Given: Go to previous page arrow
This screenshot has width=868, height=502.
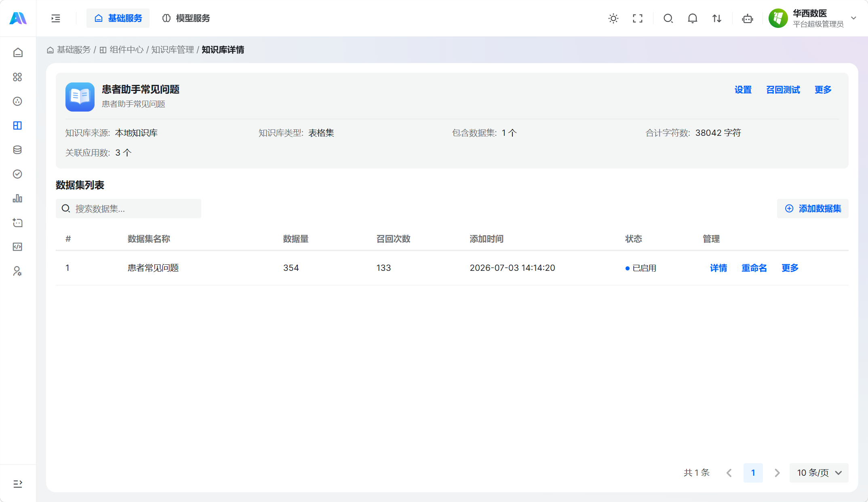Looking at the screenshot, I should [729, 473].
